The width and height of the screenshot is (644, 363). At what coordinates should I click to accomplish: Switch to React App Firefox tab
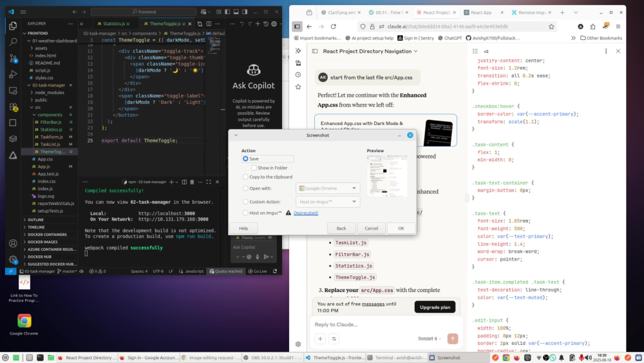[x=482, y=12]
